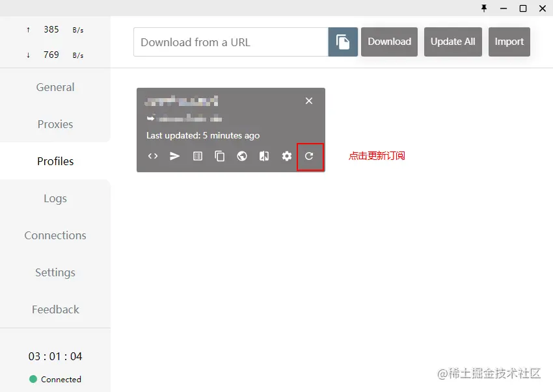
Task: Click the Import button
Action: 509,42
